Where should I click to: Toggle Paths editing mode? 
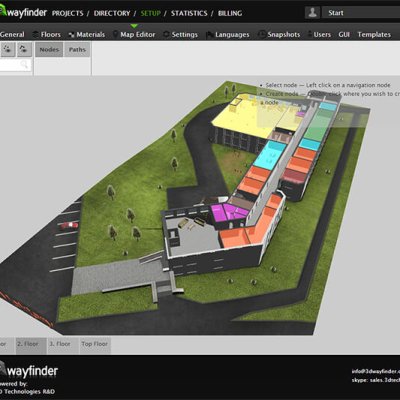pyautogui.click(x=77, y=50)
